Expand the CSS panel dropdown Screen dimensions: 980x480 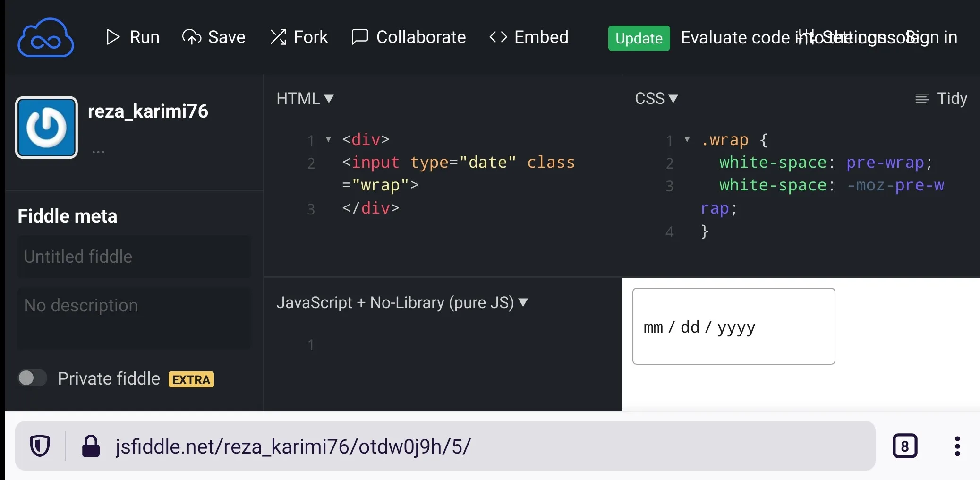[656, 98]
